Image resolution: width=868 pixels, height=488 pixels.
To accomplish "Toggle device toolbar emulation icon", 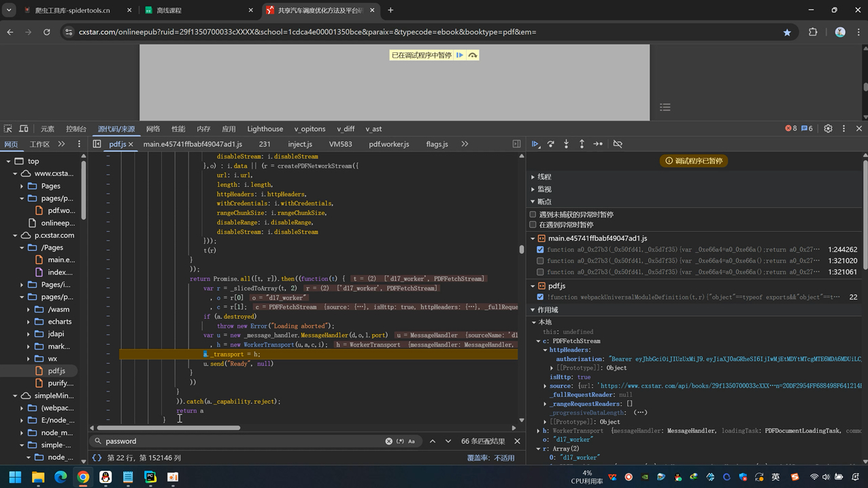I will click(24, 128).
